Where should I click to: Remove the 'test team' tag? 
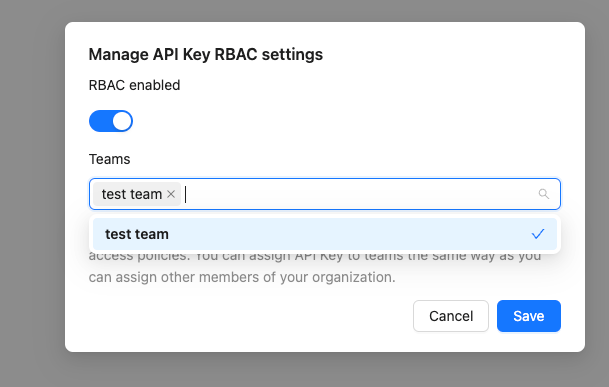coord(171,194)
